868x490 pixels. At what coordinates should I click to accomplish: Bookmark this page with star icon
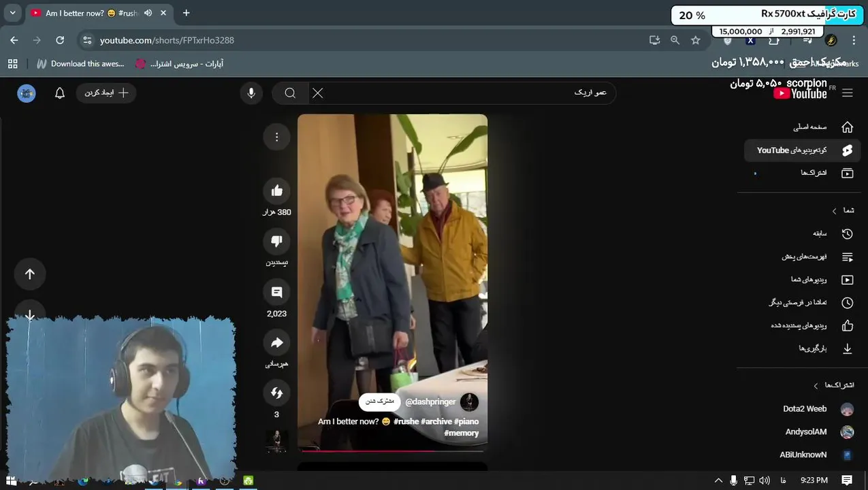696,40
